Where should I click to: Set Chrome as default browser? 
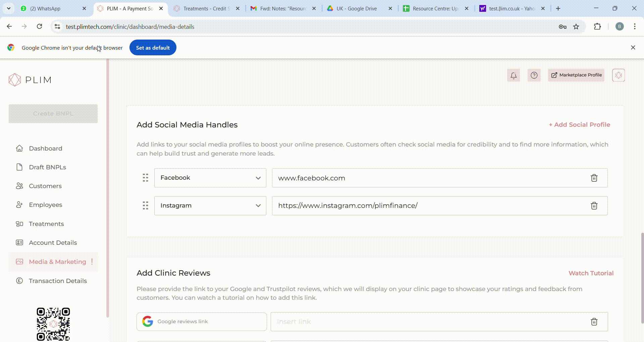pyautogui.click(x=153, y=48)
